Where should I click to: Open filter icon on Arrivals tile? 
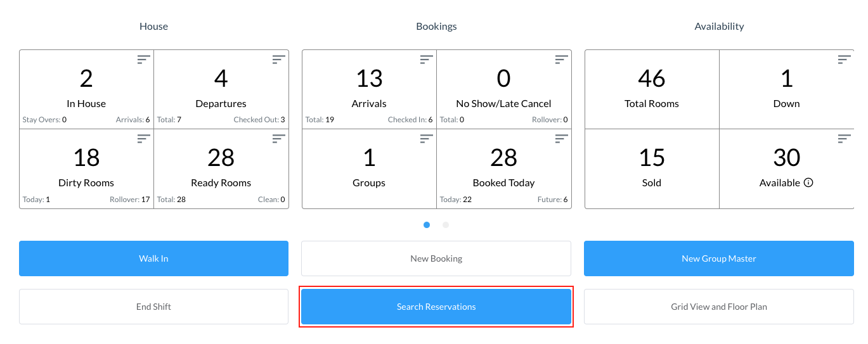(x=427, y=60)
